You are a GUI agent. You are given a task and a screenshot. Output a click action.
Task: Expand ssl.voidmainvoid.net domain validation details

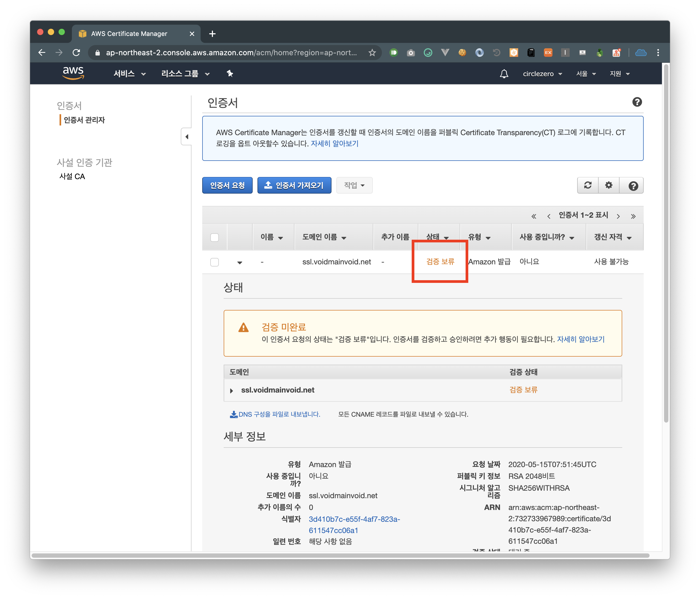tap(231, 391)
